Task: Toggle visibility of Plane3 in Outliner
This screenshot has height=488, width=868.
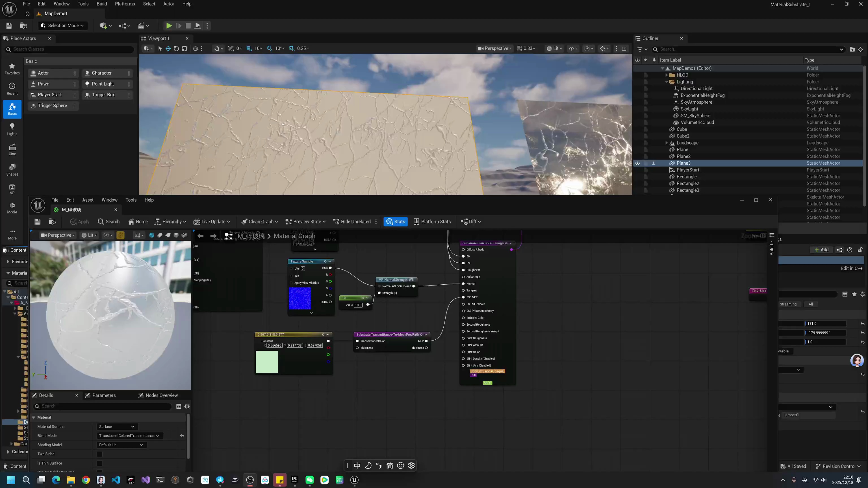Action: coord(637,163)
